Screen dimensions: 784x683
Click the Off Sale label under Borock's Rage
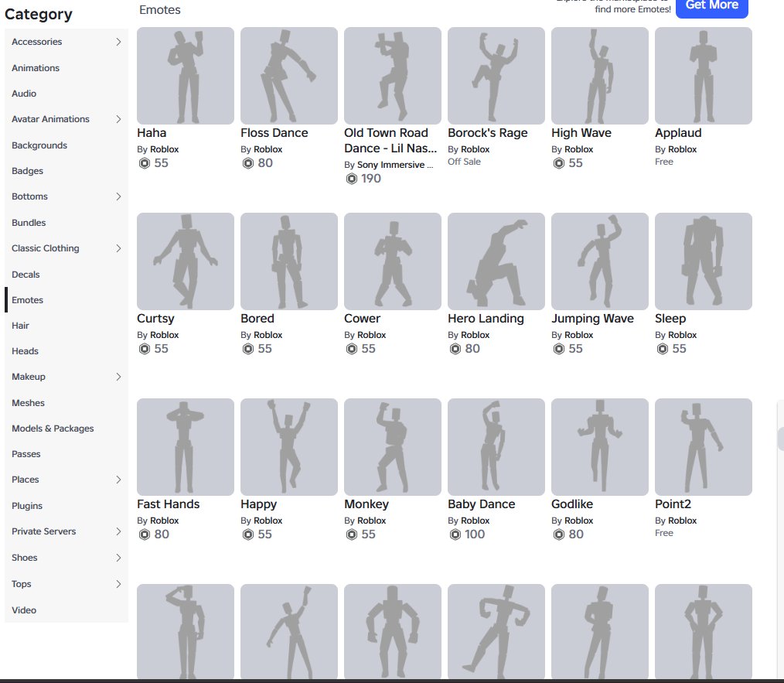pyautogui.click(x=463, y=162)
